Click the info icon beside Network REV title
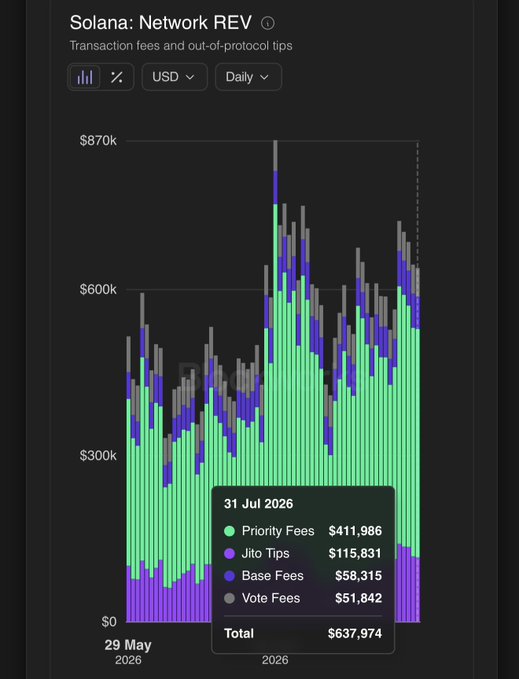Image resolution: width=519 pixels, height=679 pixels. (x=268, y=23)
